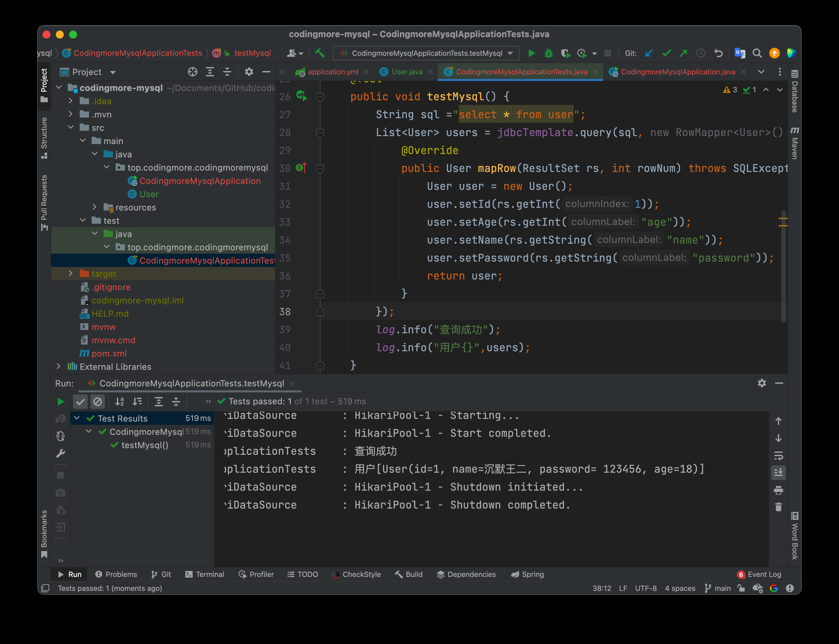Image resolution: width=839 pixels, height=644 pixels.
Task: Expand the External Libraries node
Action: (58, 366)
